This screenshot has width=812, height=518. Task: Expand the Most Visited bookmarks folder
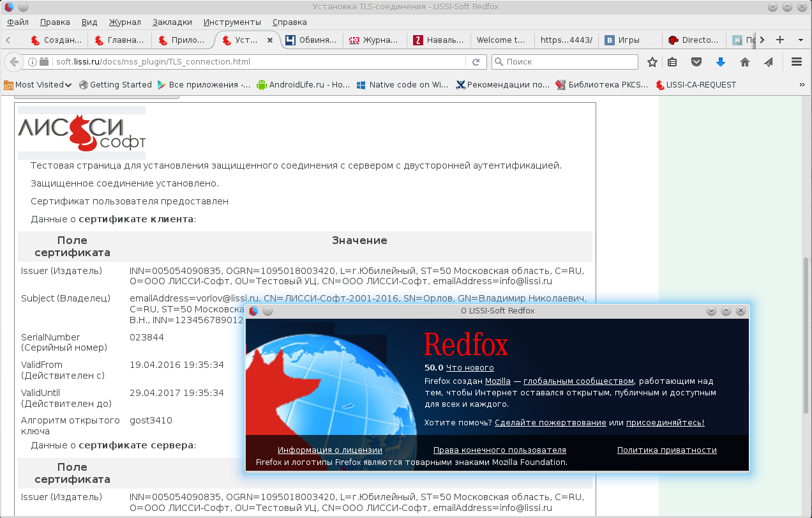coord(38,84)
